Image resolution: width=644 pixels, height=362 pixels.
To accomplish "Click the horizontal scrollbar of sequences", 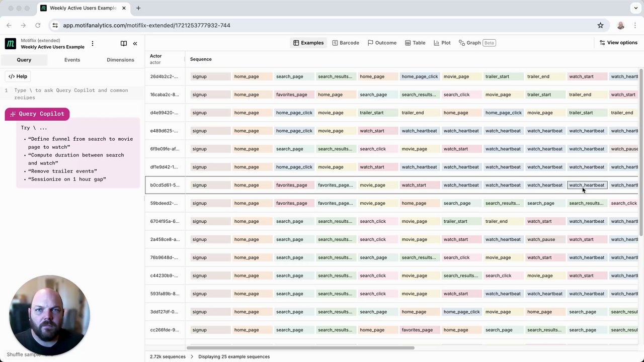I will [300, 347].
